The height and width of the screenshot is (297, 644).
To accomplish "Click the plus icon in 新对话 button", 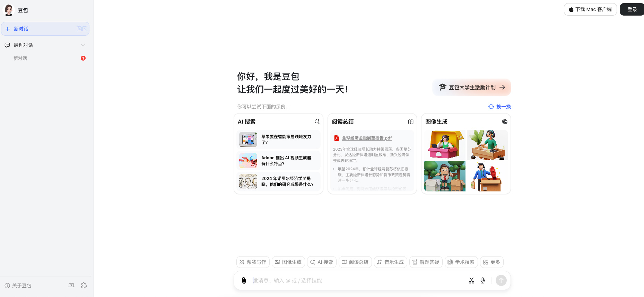I will coord(8,29).
